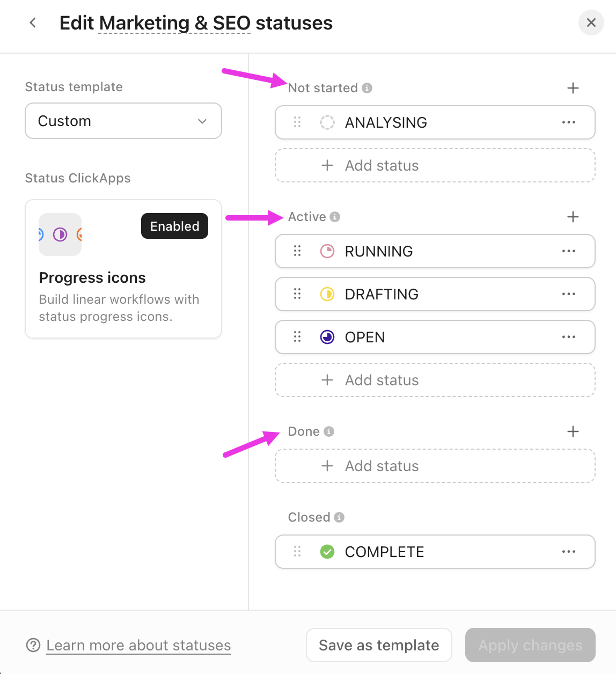Screen dimensions: 616x674
Task: Click the plus icon beside Done
Action: point(573,431)
